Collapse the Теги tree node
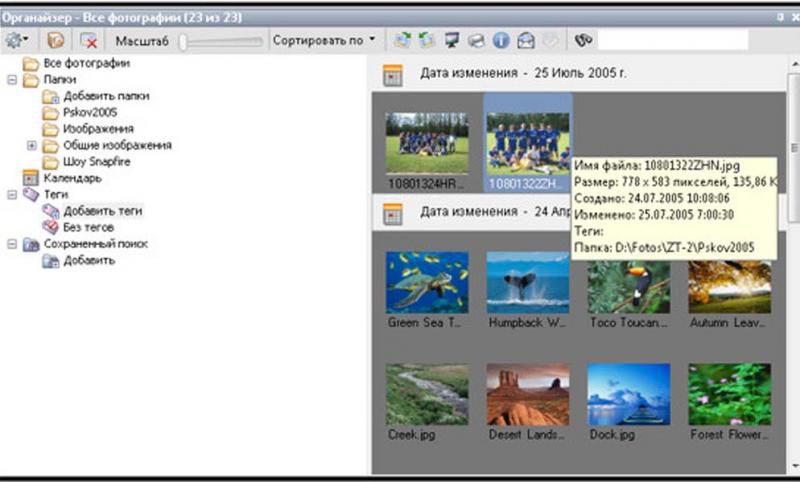 (12, 195)
